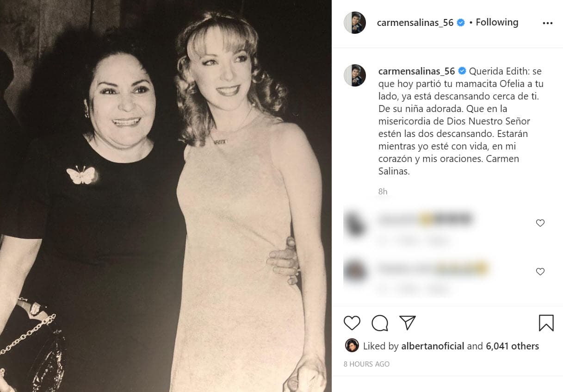
Task: Open the post permalink via 8 HOURS AGO
Action: (366, 364)
